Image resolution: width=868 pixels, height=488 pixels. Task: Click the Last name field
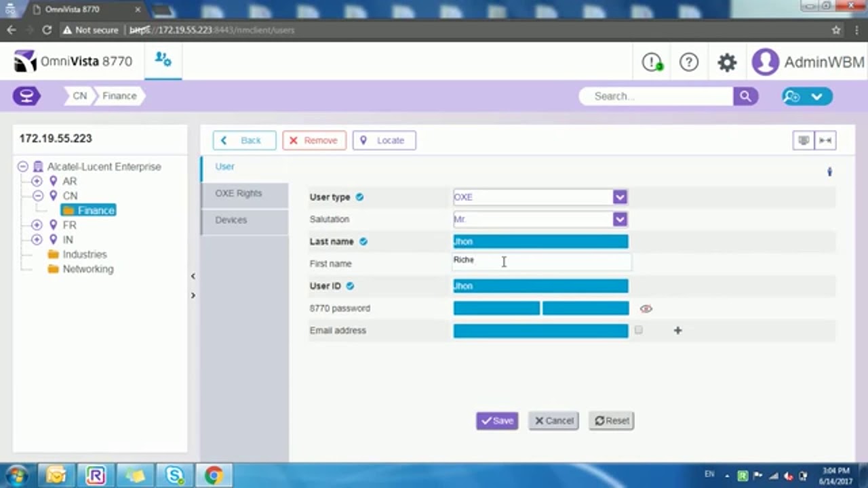click(540, 241)
